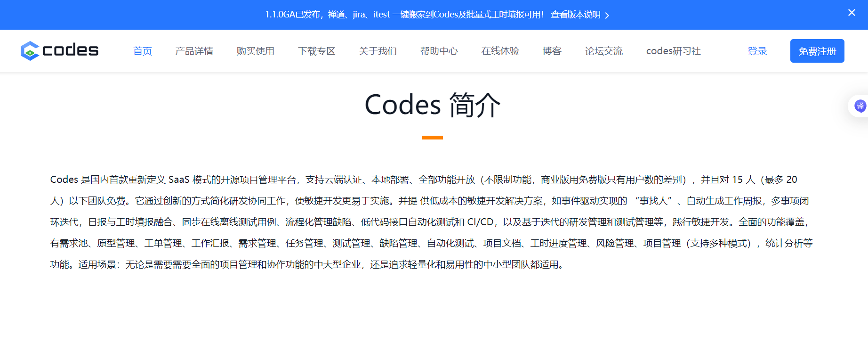Open the 产品详情 menu item

pos(194,51)
